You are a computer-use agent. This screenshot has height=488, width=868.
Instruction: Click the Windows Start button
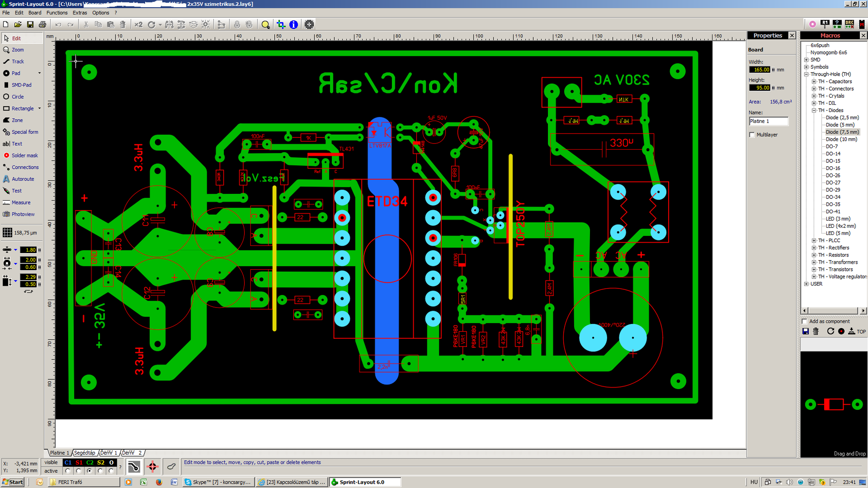(13, 482)
